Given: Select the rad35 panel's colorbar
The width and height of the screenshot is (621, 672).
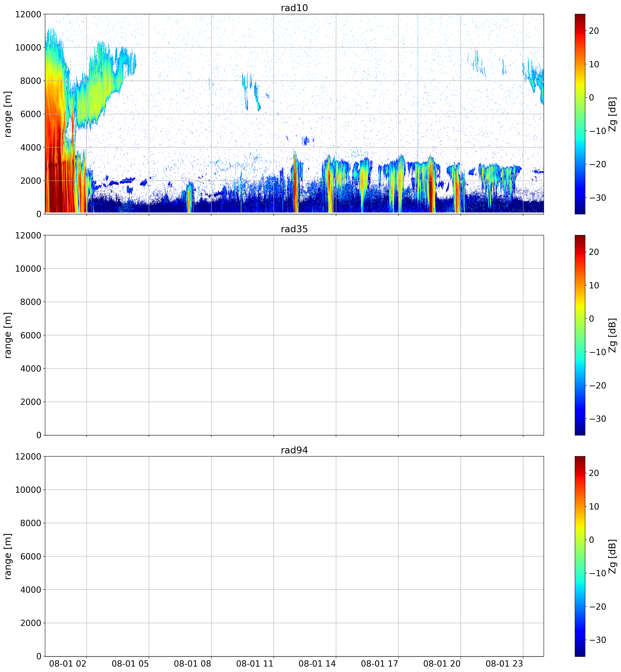Looking at the screenshot, I should click(x=580, y=335).
